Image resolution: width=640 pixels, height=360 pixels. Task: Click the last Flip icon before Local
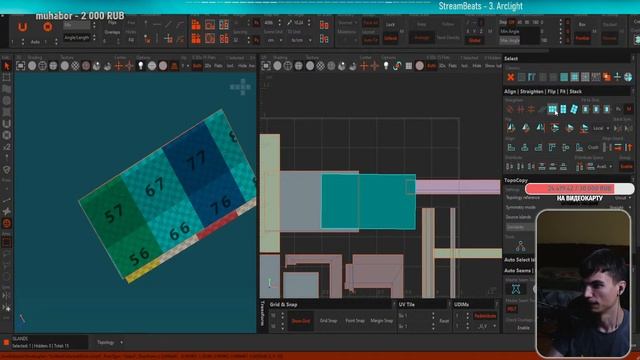(584, 128)
